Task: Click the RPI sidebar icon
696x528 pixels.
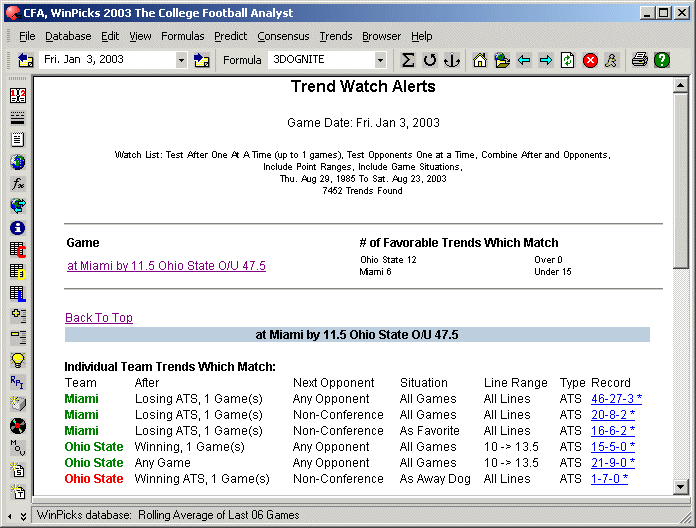Action: (x=18, y=382)
